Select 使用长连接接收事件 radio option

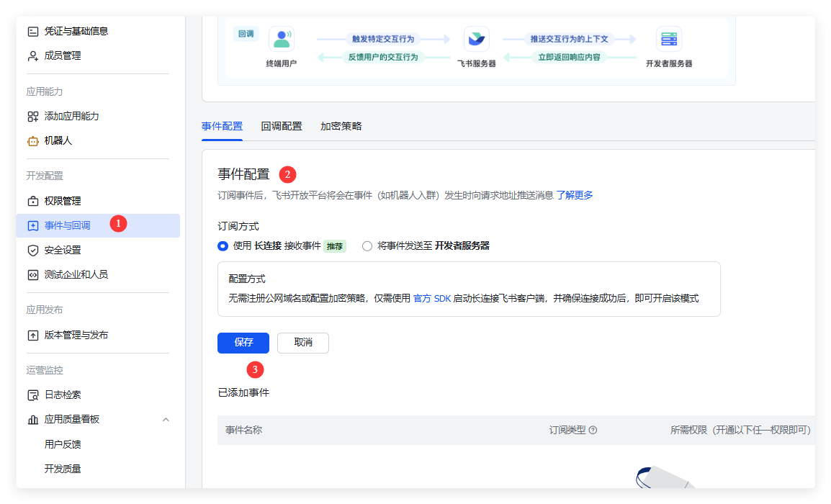click(223, 246)
